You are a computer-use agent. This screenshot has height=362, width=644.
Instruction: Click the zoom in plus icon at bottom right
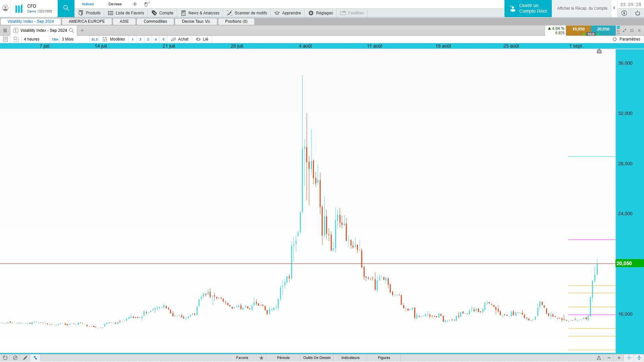pos(619,358)
